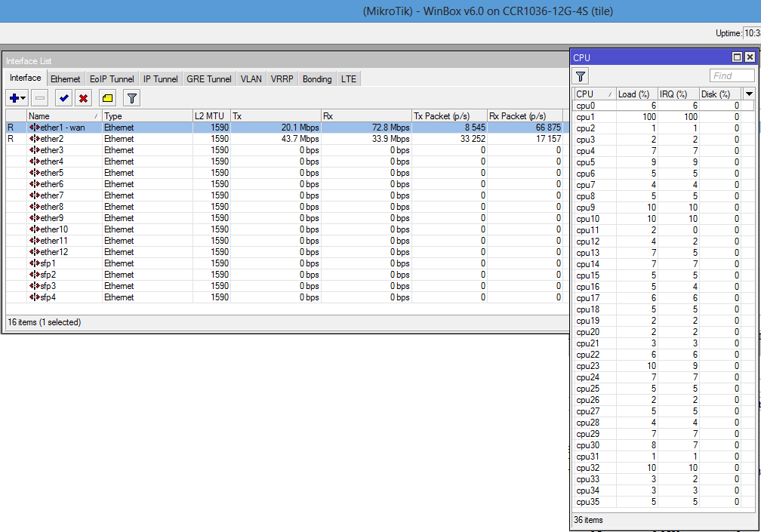Click the ether11 interface icon
The height and width of the screenshot is (532, 761).
(35, 241)
